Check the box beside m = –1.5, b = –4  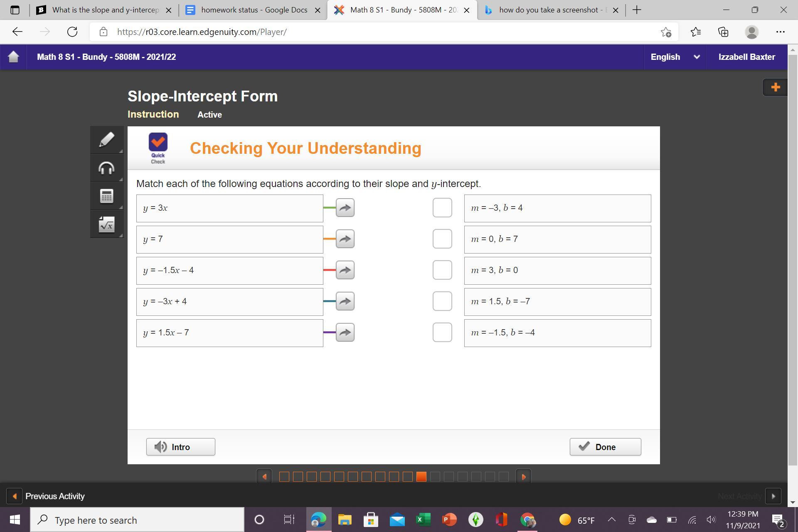(x=442, y=332)
